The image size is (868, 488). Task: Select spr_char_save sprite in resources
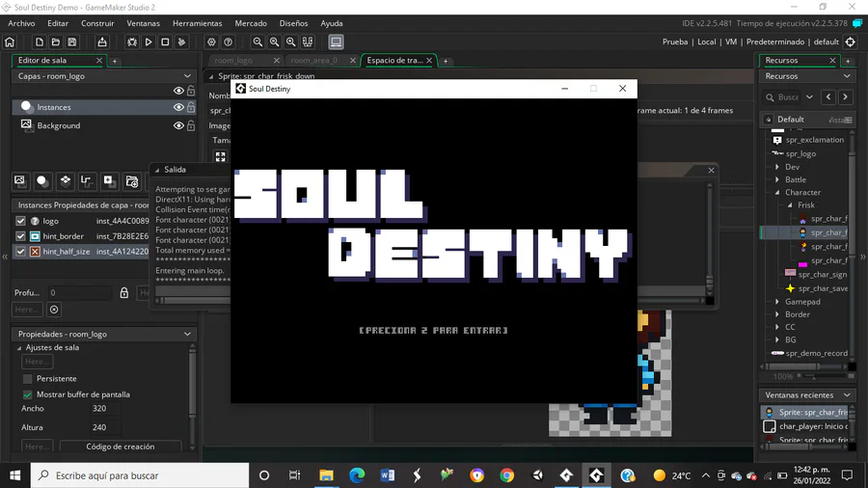click(817, 288)
